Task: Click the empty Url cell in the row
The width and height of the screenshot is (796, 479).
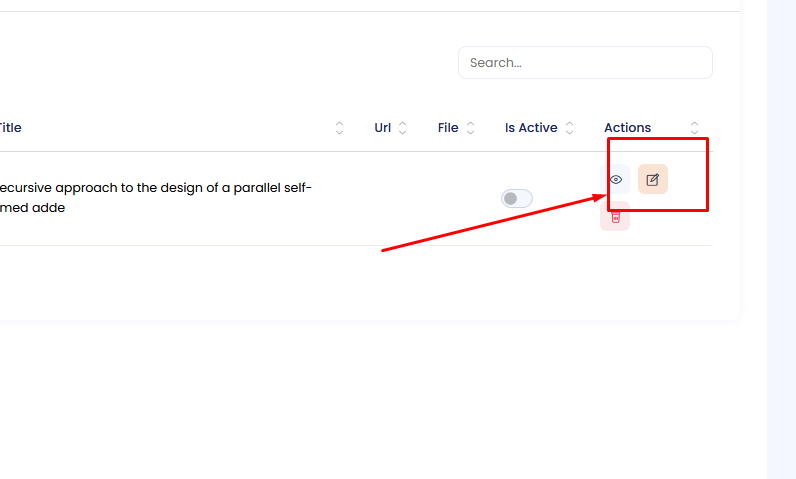Action: 390,198
